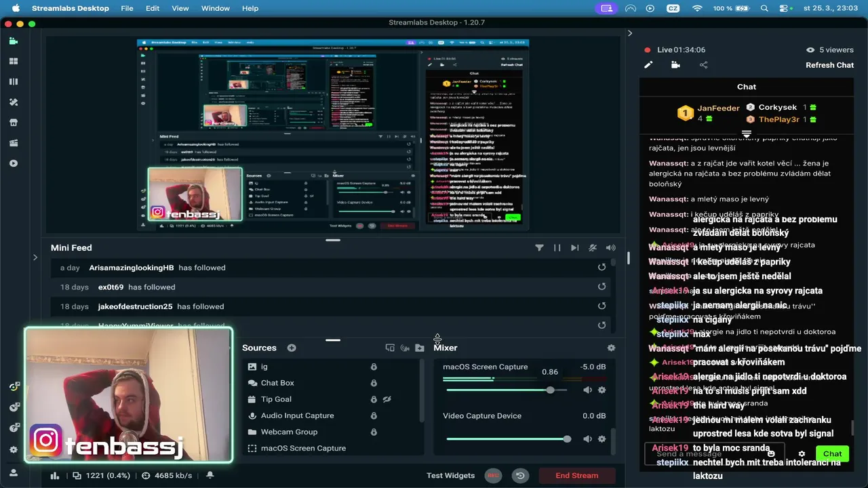Image resolution: width=868 pixels, height=488 pixels.
Task: Open Video Capture Device audio settings gear
Action: 601,439
